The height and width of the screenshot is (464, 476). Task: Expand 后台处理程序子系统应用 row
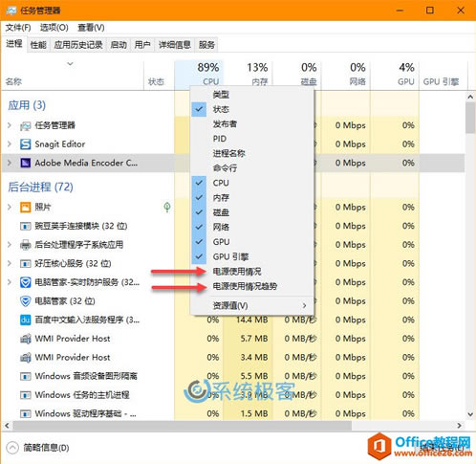[10, 245]
